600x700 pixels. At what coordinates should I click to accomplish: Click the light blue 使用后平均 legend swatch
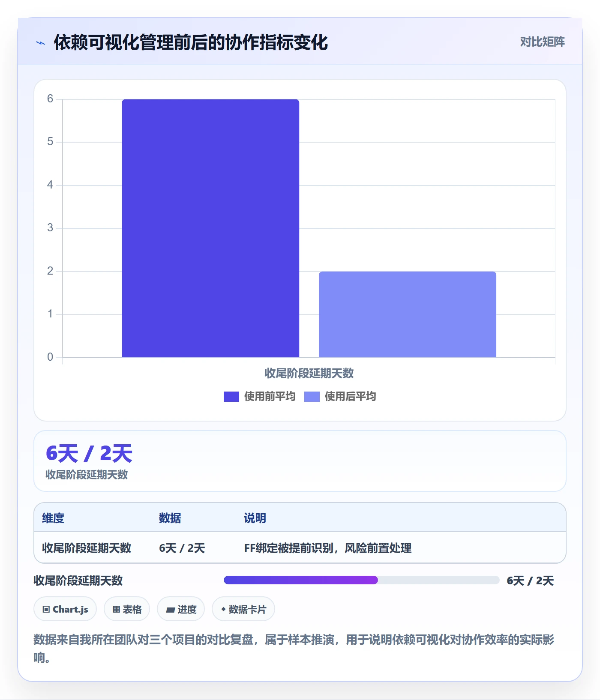pyautogui.click(x=312, y=397)
